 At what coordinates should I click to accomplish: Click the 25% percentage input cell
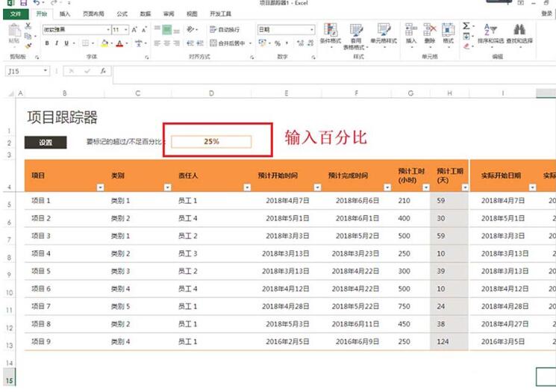(211, 142)
